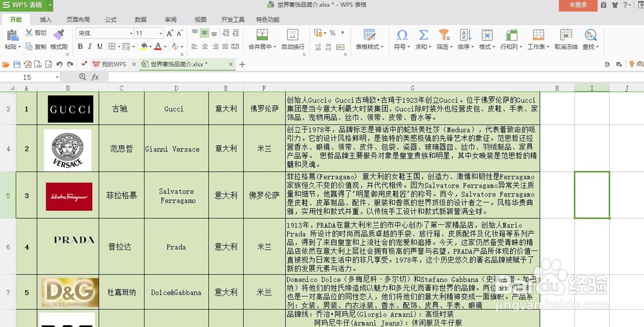The width and height of the screenshot is (644, 327).
Task: Click the Freeze Panes 取消冻结 icon
Action: 565,35
